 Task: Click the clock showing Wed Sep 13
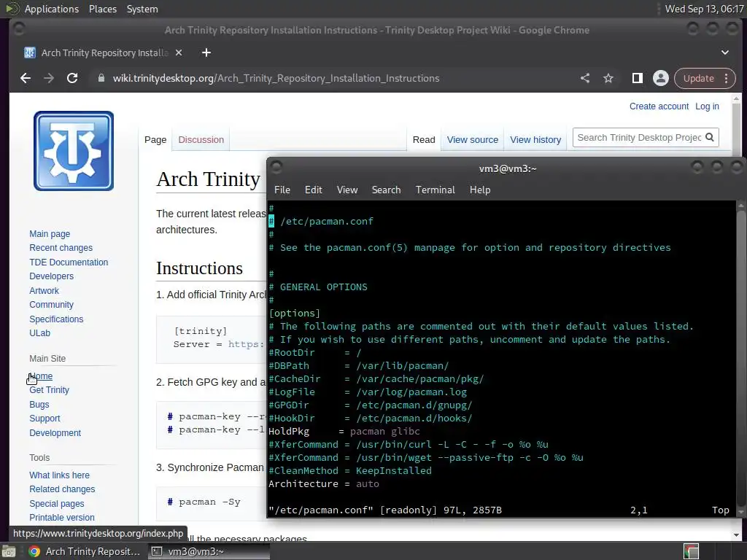[704, 9]
